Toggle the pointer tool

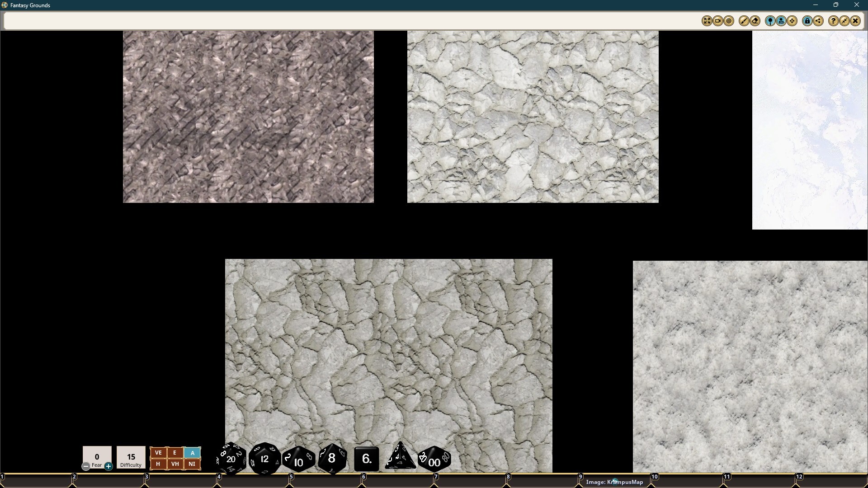(770, 21)
